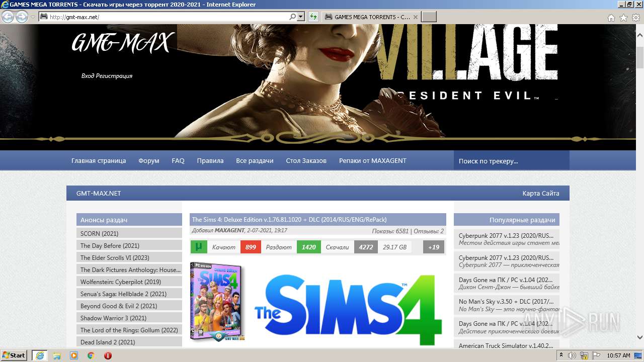This screenshot has width=644, height=362.
Task: Open the Стол Заказов menu item
Action: (306, 161)
